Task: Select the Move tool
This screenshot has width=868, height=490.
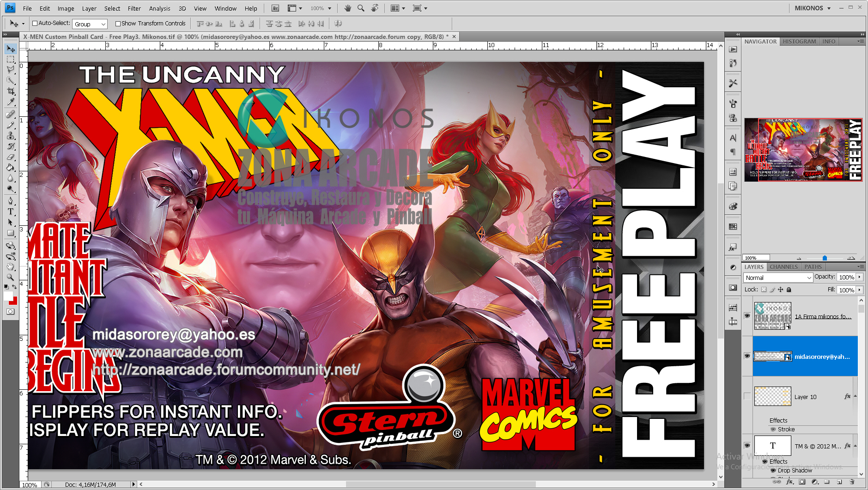Action: pos(11,49)
